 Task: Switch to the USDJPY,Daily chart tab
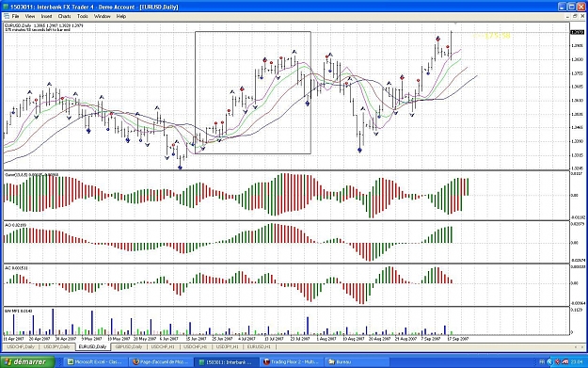click(x=56, y=347)
